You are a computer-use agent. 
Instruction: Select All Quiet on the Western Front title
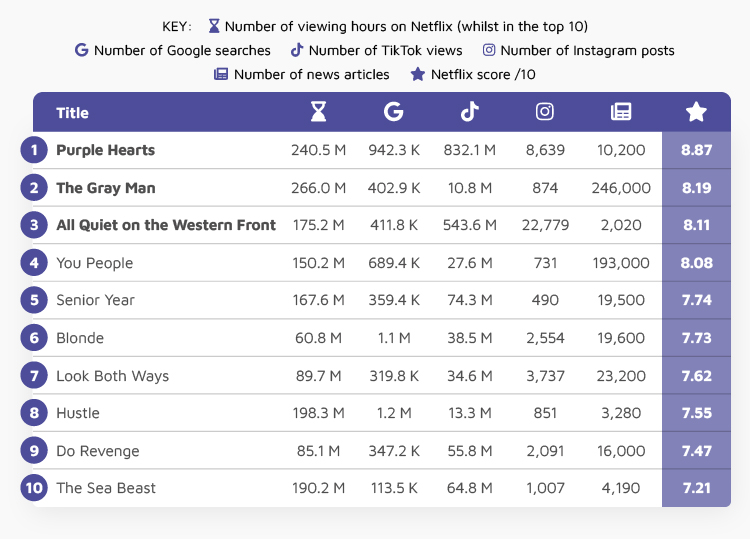coord(166,225)
